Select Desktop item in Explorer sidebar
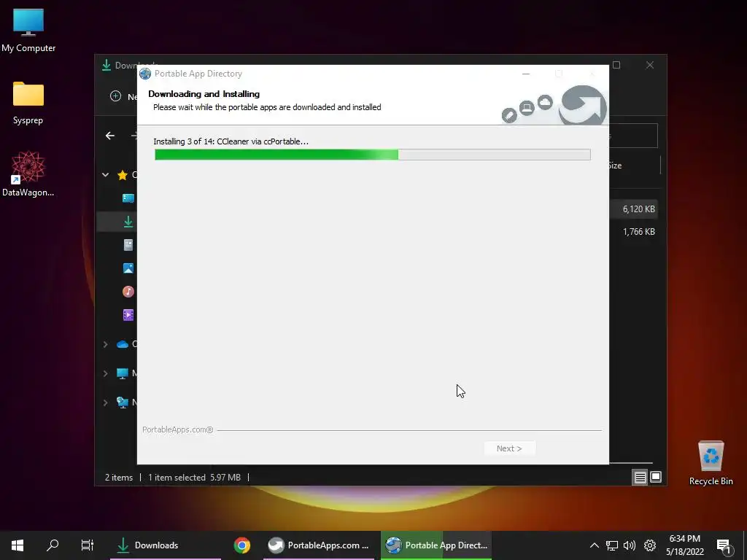Image resolution: width=747 pixels, height=560 pixels. coord(128,198)
